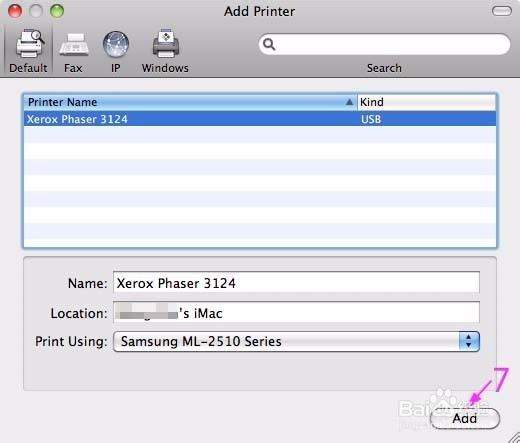Select the Xerox Phaser 3124 row

click(x=260, y=119)
